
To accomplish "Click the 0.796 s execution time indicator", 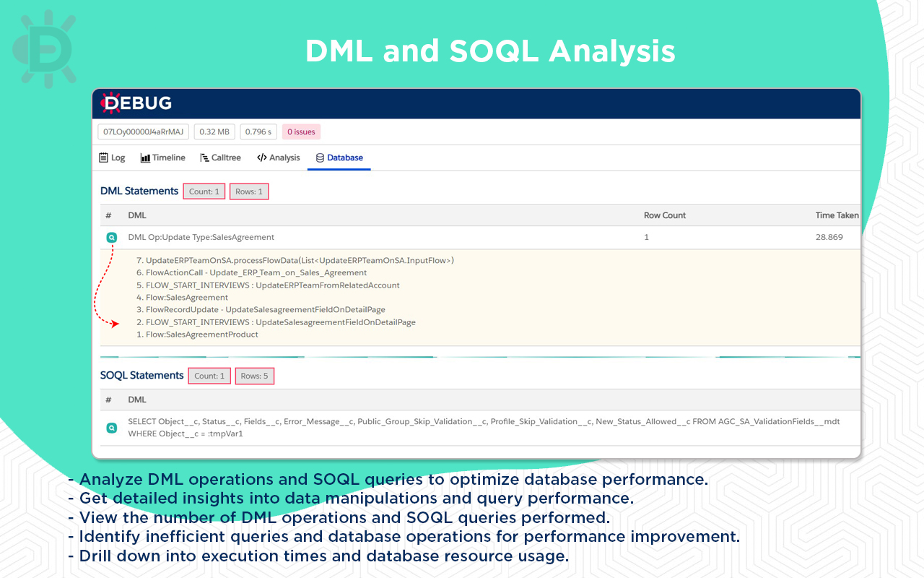I will 258,131.
